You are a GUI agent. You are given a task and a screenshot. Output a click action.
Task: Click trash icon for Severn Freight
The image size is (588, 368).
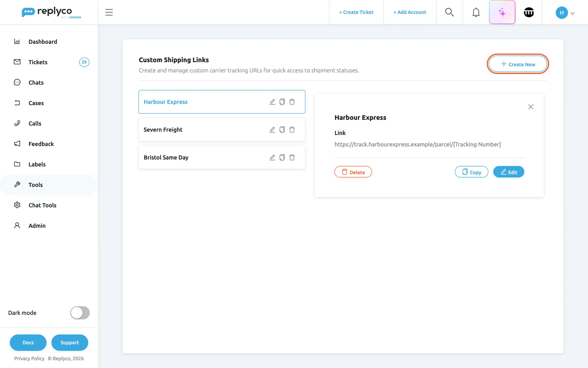tap(292, 130)
